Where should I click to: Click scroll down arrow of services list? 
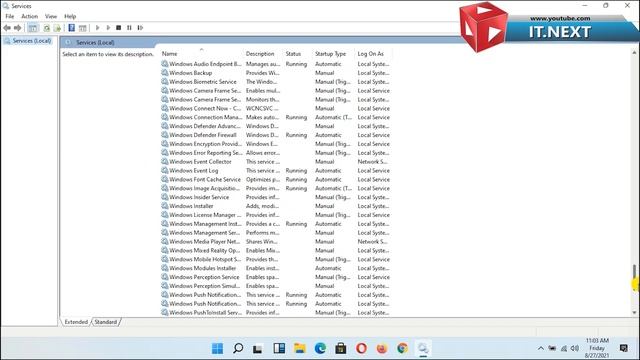tap(634, 313)
